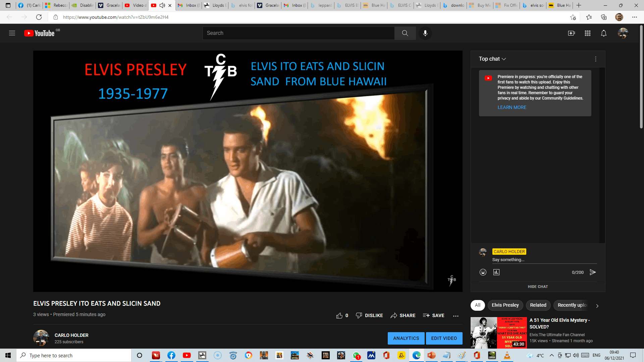Click the YouTube search input field
644x362 pixels.
tap(299, 33)
